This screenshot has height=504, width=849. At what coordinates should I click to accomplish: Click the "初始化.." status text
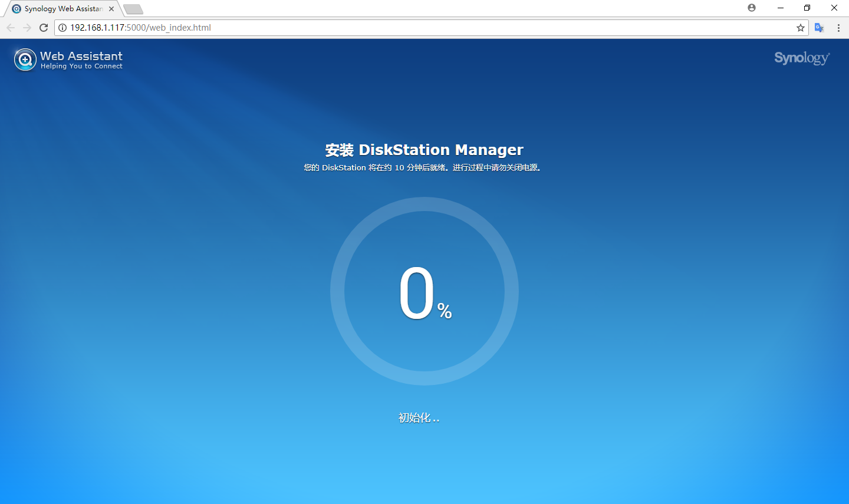tap(419, 418)
